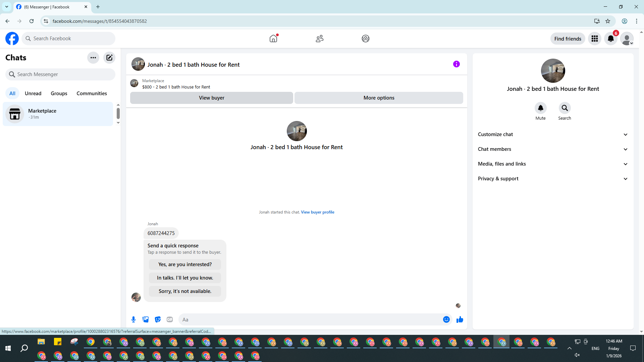Screen dimensions: 644x362
Task: Start a new message with compose icon
Action: pyautogui.click(x=109, y=58)
